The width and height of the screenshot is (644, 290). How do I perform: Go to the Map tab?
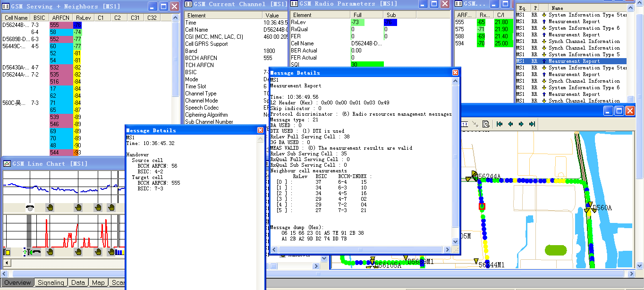pos(98,282)
